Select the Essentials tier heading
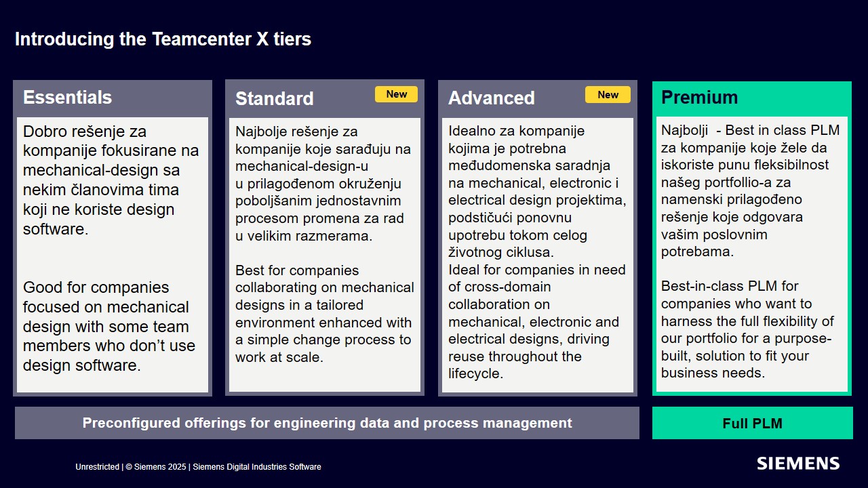Screen dimensions: 868x488 coord(67,98)
